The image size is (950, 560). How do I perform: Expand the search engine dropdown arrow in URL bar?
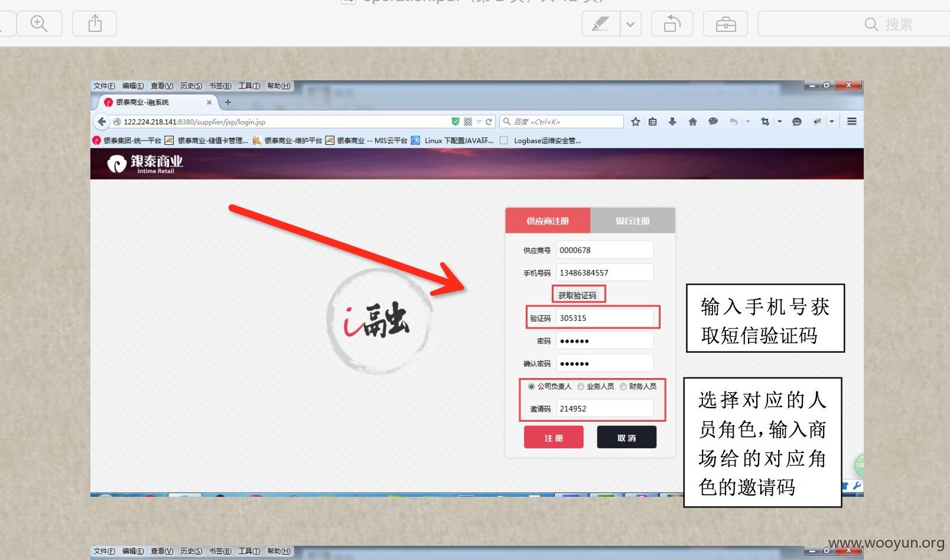click(x=479, y=122)
